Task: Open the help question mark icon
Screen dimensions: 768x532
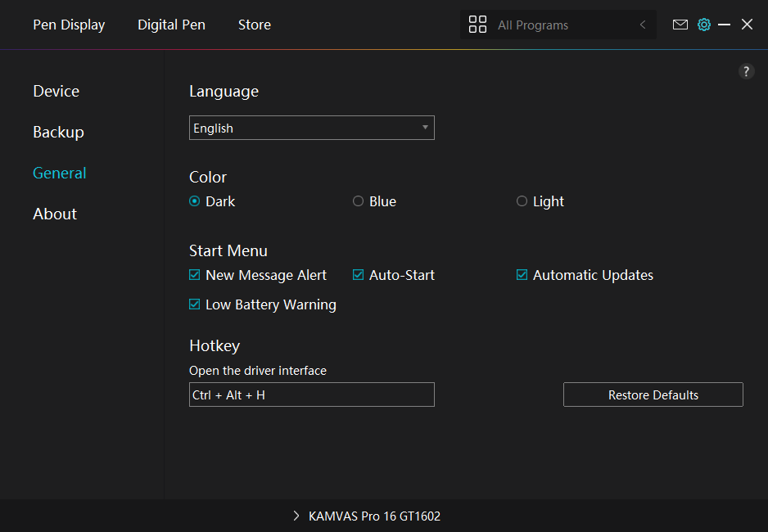Action: [746, 71]
